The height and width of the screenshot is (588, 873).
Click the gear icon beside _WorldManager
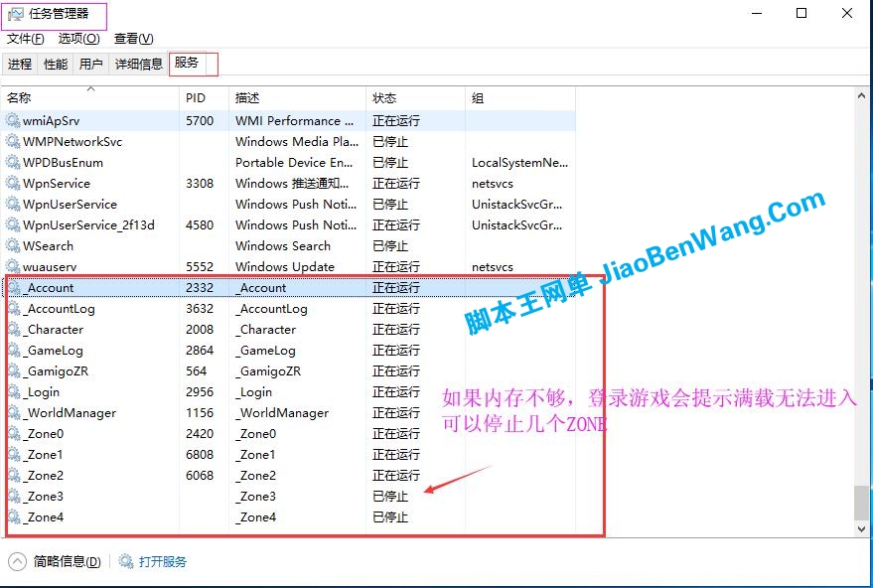[x=15, y=412]
